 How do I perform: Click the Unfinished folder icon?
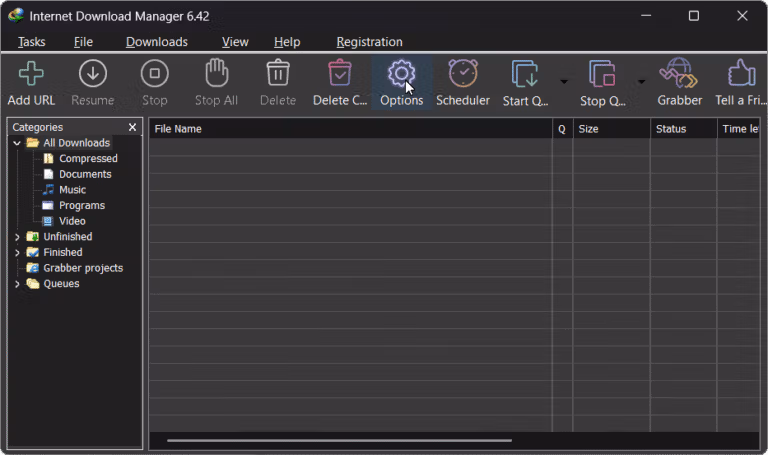[32, 237]
